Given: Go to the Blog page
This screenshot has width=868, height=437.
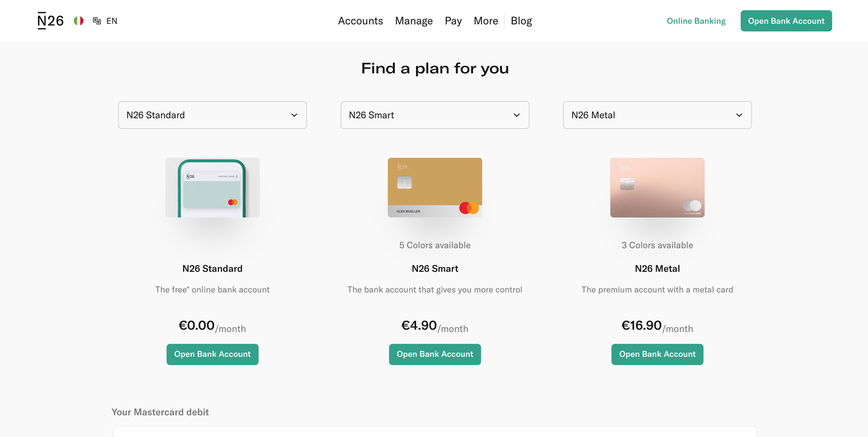Looking at the screenshot, I should pyautogui.click(x=521, y=21).
